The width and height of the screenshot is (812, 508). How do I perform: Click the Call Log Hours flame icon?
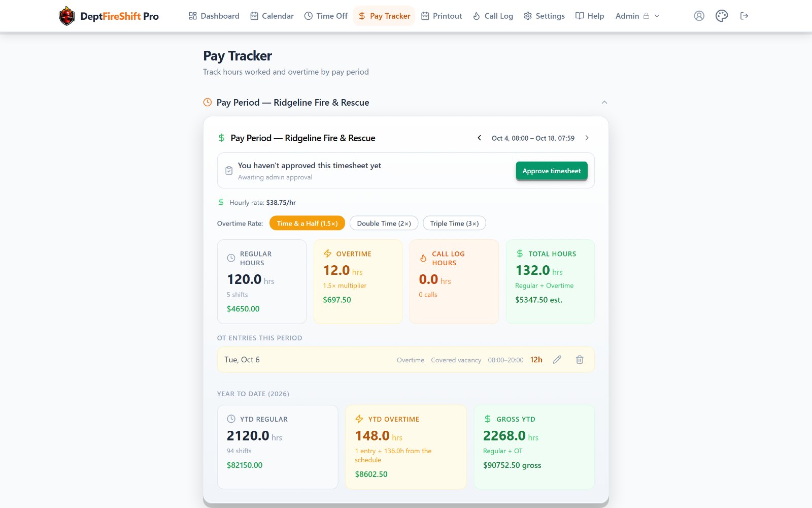pyautogui.click(x=423, y=258)
